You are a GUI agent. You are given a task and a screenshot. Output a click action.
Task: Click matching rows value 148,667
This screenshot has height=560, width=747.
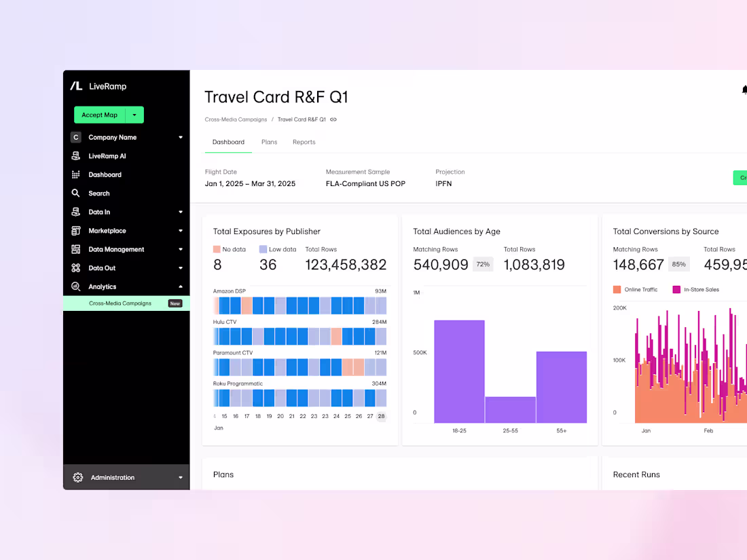coord(638,265)
